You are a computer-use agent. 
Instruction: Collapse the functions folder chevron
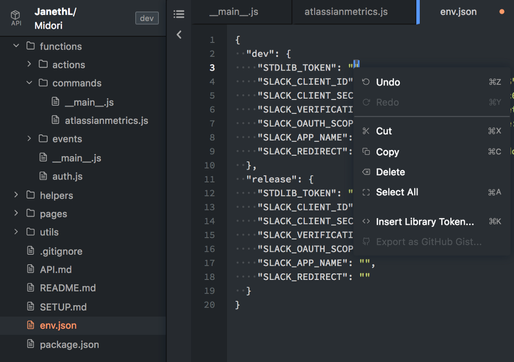tap(16, 45)
